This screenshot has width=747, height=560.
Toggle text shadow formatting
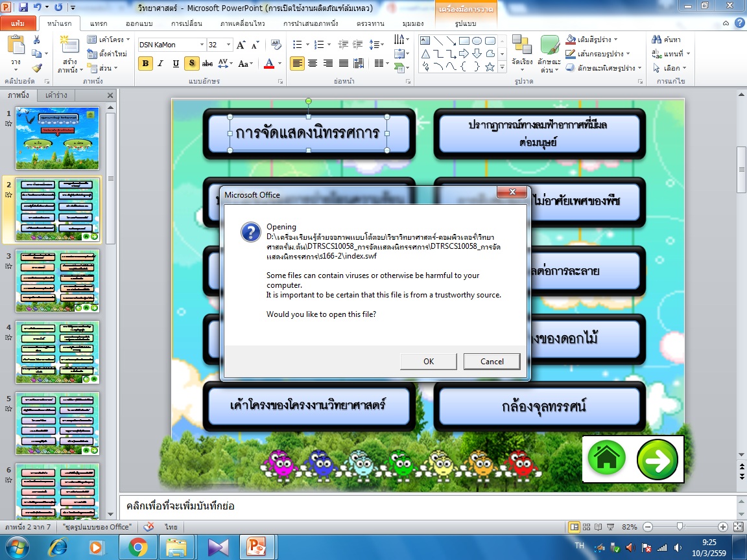pos(191,63)
